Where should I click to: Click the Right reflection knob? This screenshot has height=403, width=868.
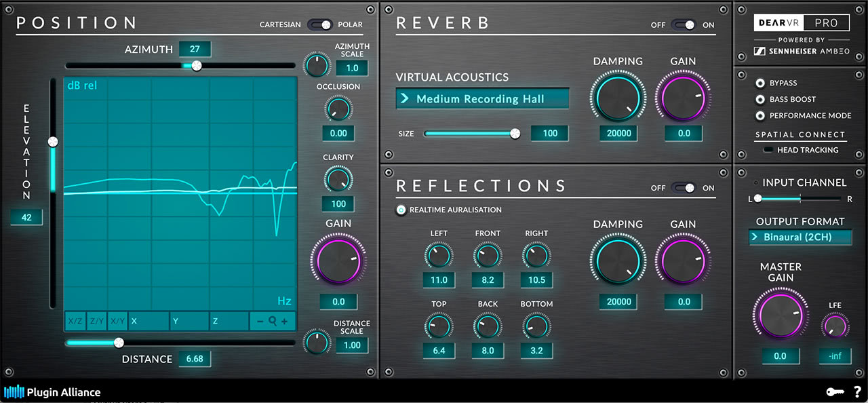536,256
